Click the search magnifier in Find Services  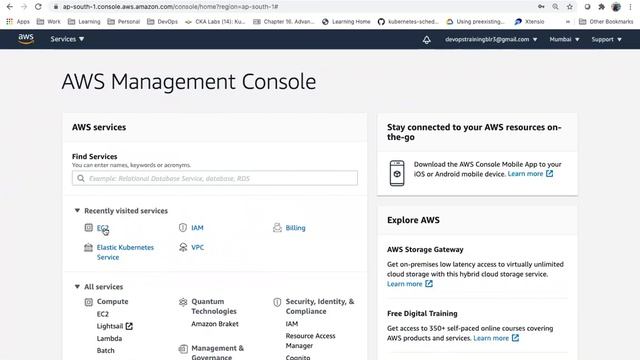[x=81, y=178]
